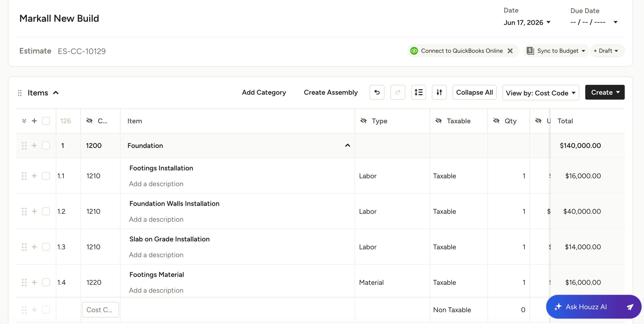644x324 pixels.
Task: Click the Markall New Build title
Action: point(59,18)
